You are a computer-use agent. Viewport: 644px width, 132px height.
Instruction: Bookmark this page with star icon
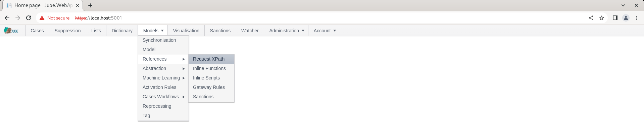(x=602, y=18)
